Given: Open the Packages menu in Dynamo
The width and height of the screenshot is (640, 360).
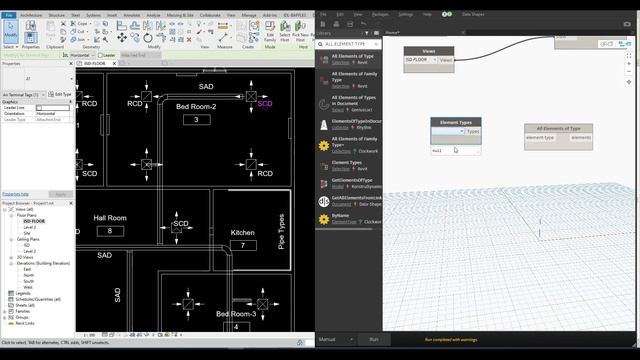Looking at the screenshot, I should (380, 14).
